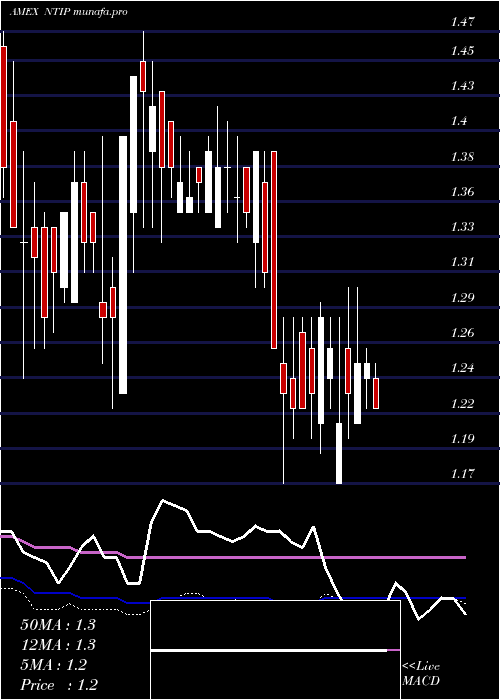
Task: Click the 1.43 price axis label
Action: pos(462,86)
